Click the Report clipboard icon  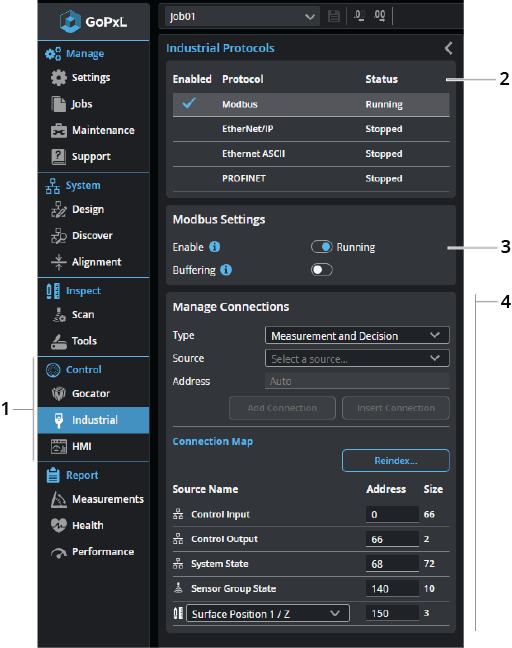pos(53,475)
